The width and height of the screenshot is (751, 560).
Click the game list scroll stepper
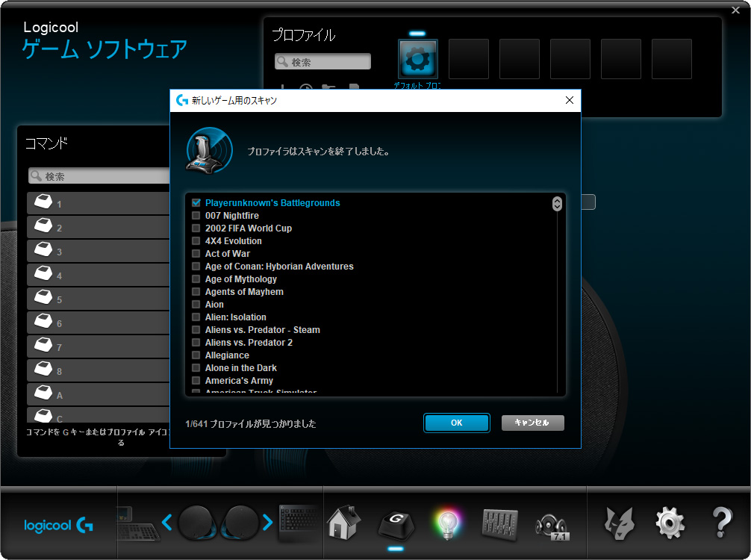coord(557,204)
